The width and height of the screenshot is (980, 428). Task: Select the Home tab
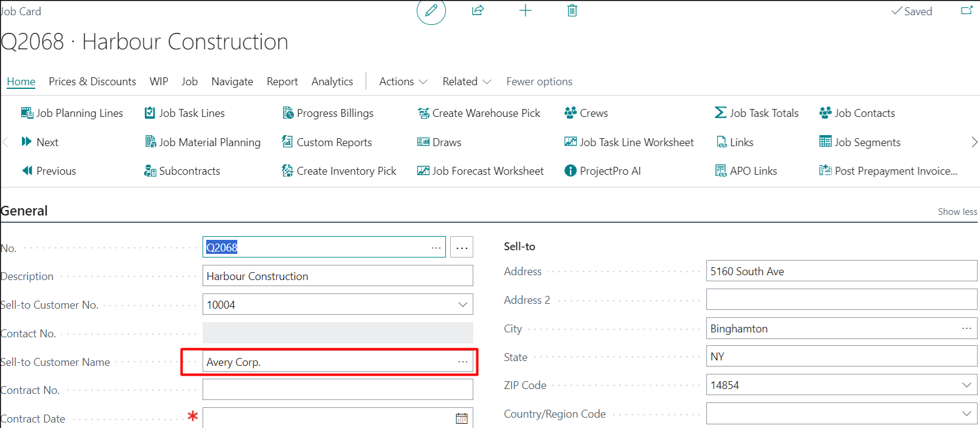(21, 82)
